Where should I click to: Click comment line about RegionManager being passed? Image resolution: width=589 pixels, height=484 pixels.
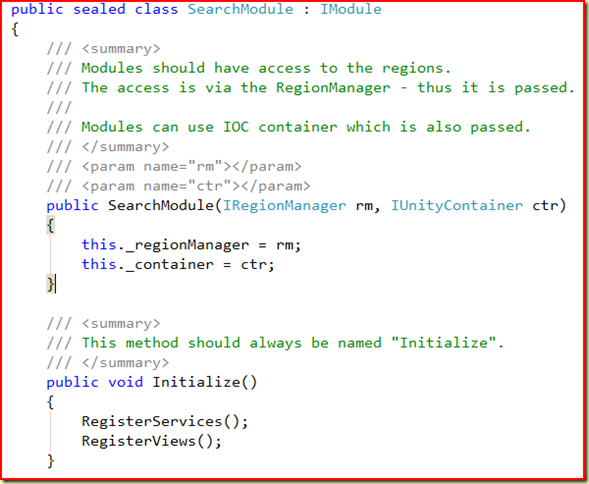click(x=328, y=88)
